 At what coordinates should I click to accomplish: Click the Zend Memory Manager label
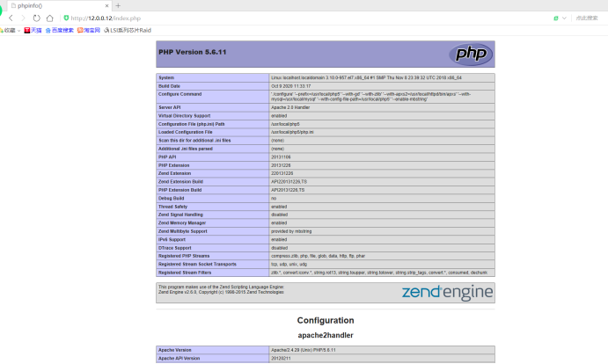182,223
